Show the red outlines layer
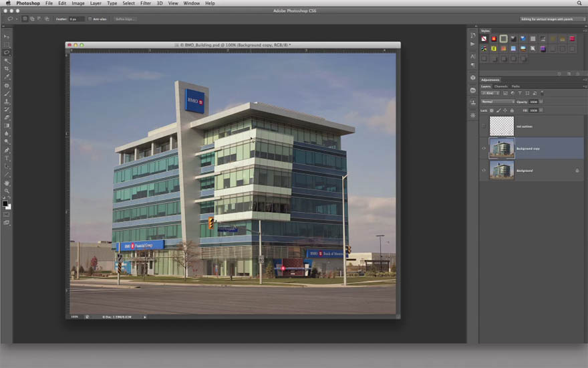 click(483, 126)
